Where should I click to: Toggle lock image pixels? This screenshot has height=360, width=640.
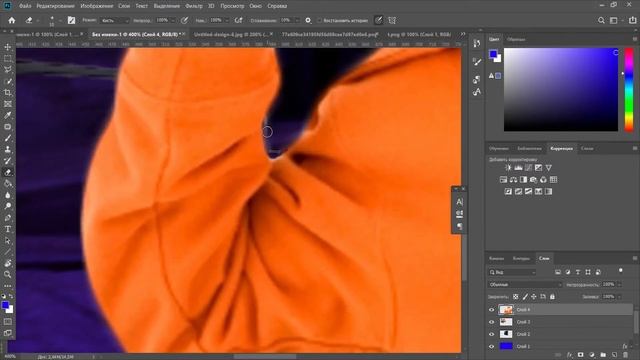525,297
